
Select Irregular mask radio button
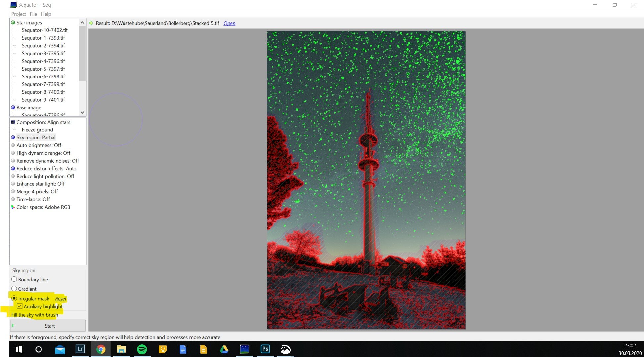[x=14, y=298]
